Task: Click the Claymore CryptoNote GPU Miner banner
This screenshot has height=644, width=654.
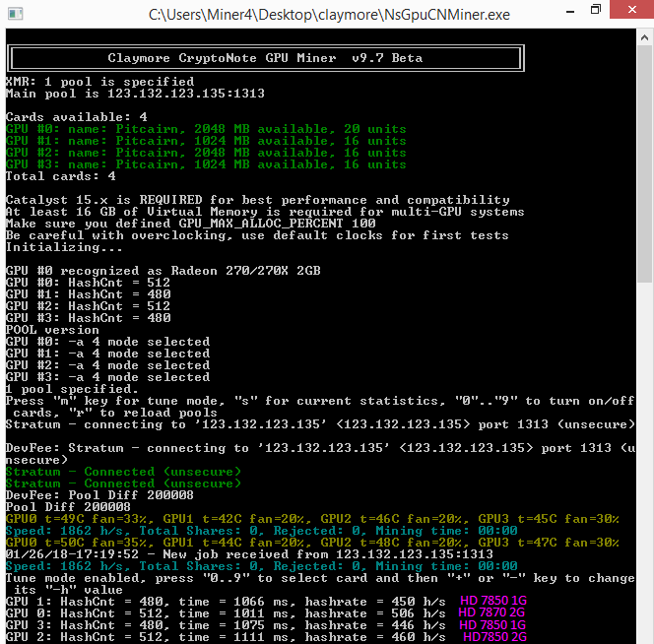Action: point(264,58)
